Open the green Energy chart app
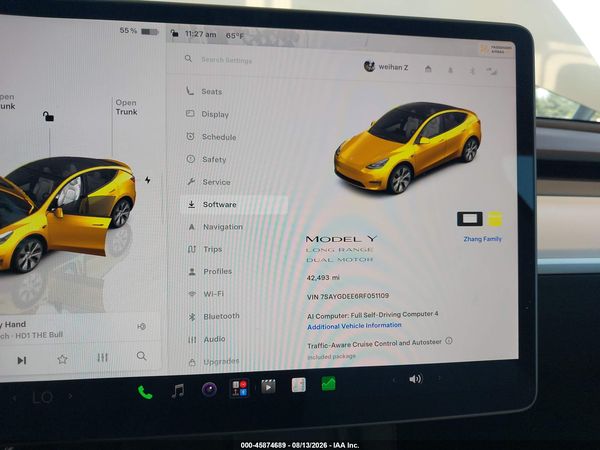 [x=328, y=383]
